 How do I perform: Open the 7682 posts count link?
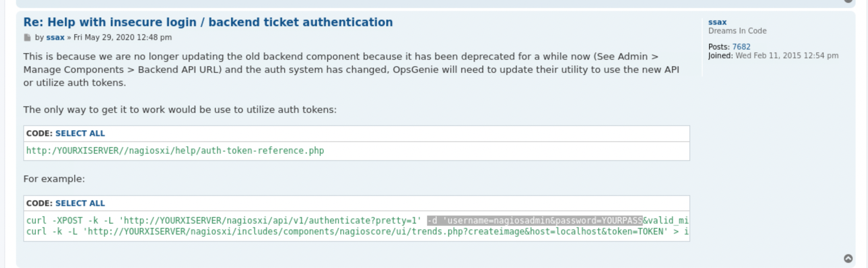pos(741,47)
